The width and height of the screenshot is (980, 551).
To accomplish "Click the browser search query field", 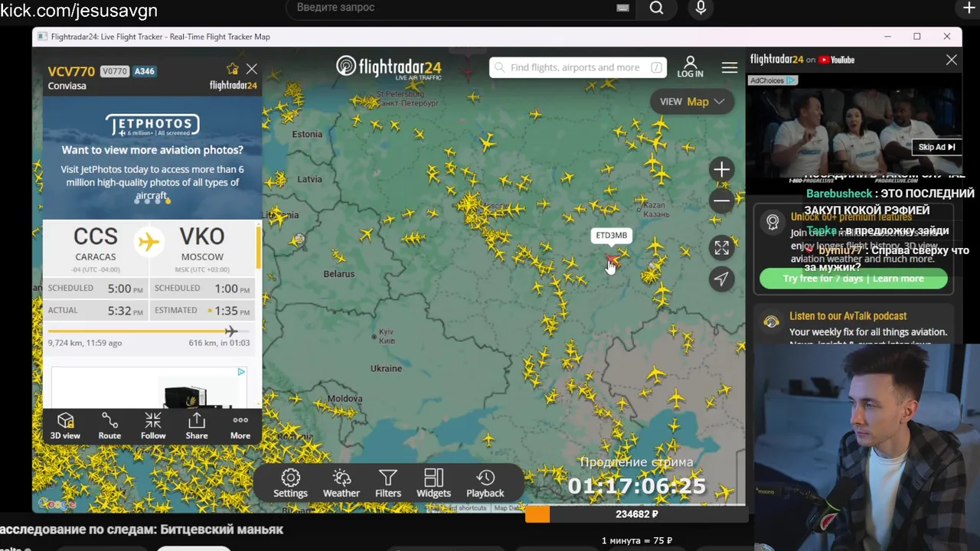I will 459,8.
